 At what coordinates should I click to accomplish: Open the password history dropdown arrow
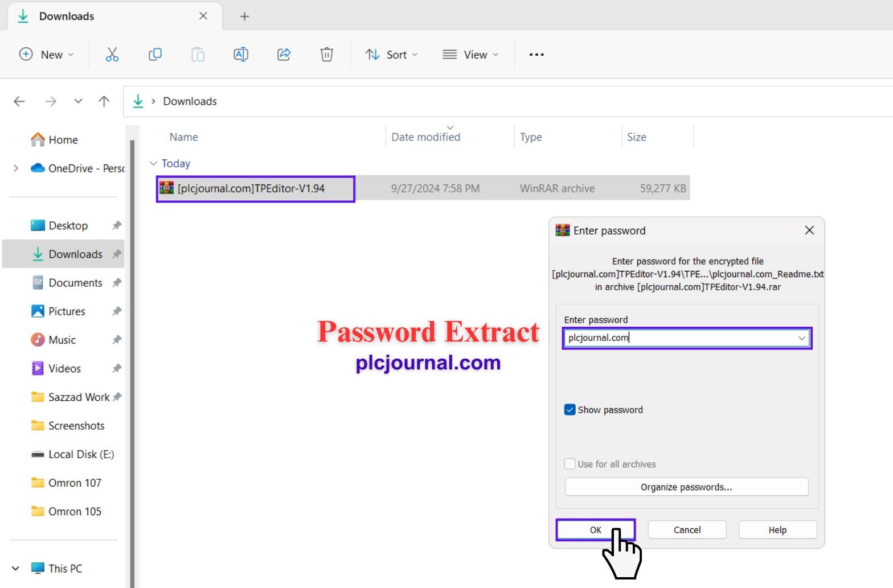tap(802, 338)
